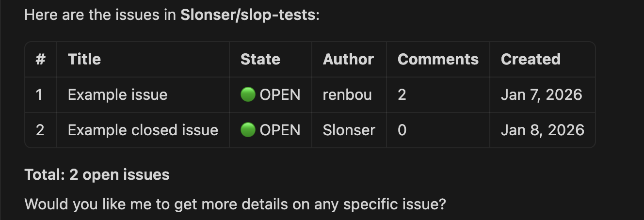Viewport: 644px width, 220px height.
Task: Click the comment count 2 for issue 1
Action: point(402,94)
